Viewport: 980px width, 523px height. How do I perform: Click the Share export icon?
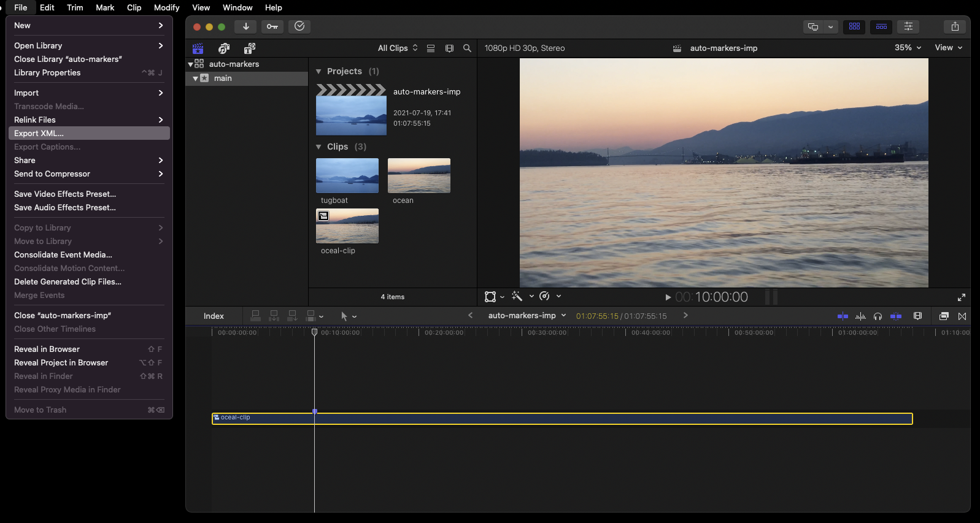[x=955, y=26]
